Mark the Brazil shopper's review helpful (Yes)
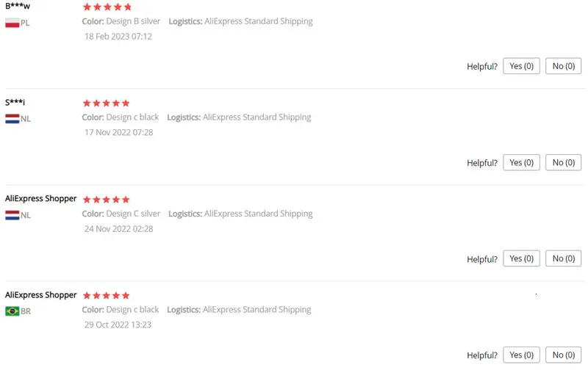The height and width of the screenshot is (370, 588). click(521, 355)
